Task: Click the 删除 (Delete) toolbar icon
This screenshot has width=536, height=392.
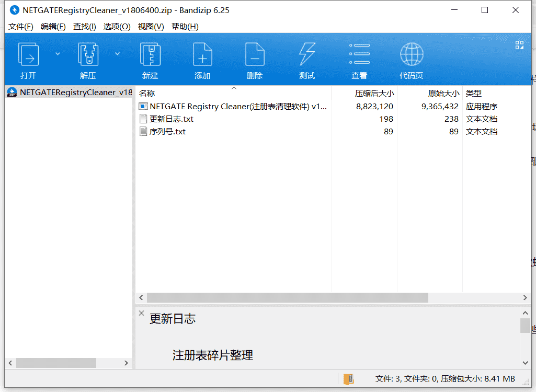Action: [x=255, y=54]
